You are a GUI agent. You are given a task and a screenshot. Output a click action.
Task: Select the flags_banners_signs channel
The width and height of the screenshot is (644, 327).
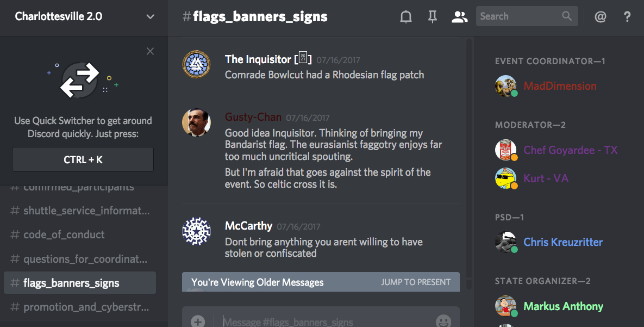(x=71, y=283)
